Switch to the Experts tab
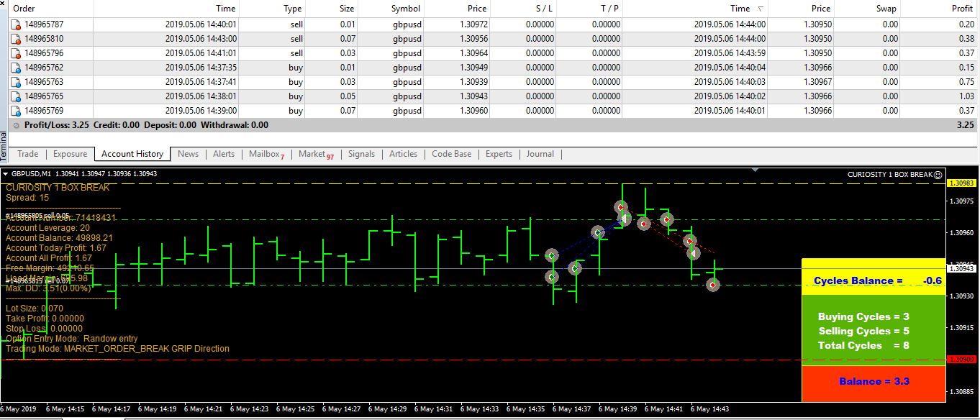Image resolution: width=980 pixels, height=420 pixels. pyautogui.click(x=499, y=154)
